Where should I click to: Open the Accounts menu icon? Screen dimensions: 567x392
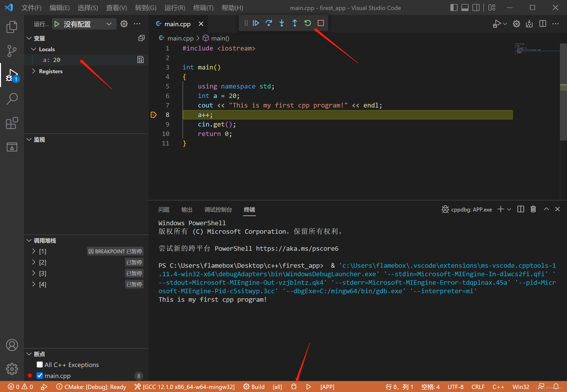click(x=12, y=345)
